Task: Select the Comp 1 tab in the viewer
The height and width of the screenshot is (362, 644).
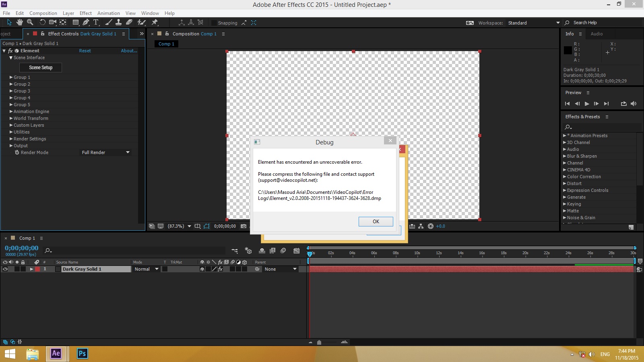Action: 166,44
